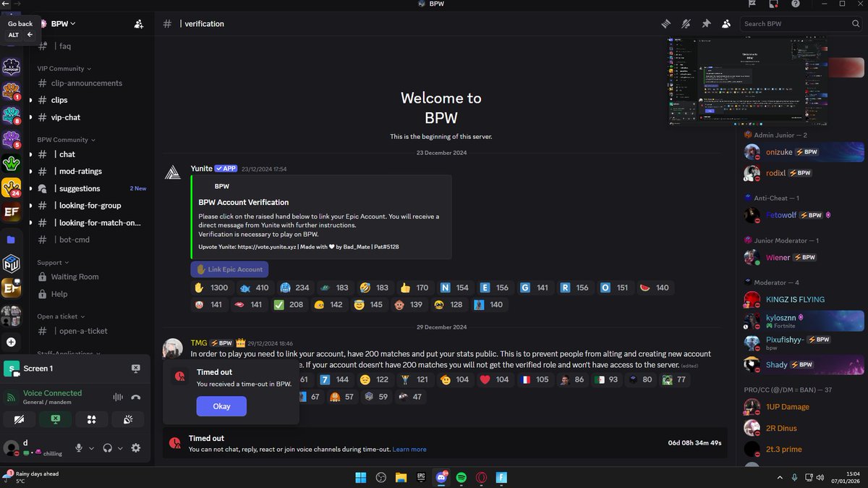Collapse the Support category

53,263
